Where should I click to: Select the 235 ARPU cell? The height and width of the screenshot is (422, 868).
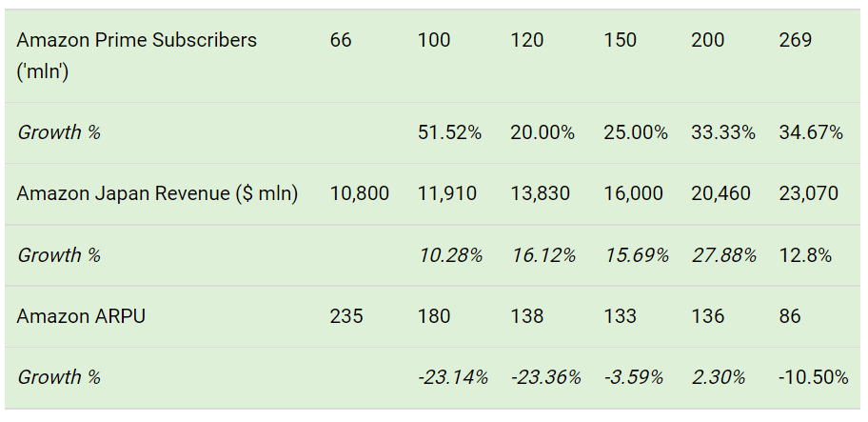(x=346, y=316)
